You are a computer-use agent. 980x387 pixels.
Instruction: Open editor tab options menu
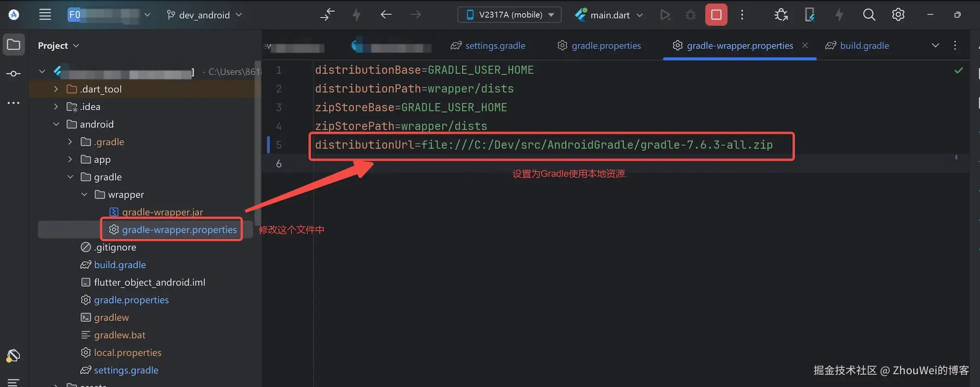pyautogui.click(x=955, y=46)
